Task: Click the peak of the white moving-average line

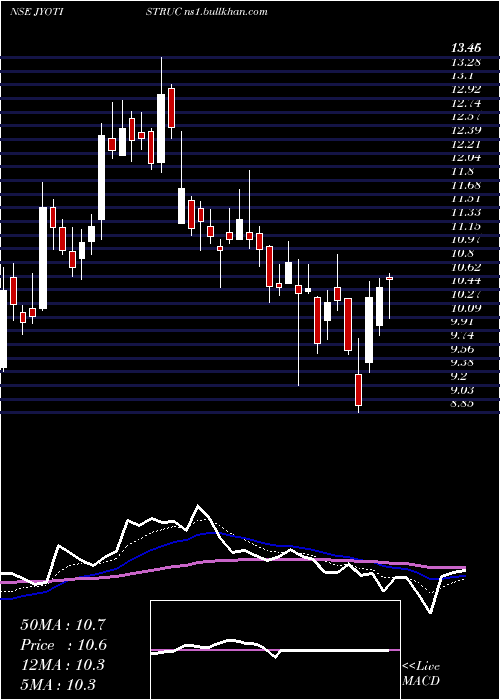Action: click(x=198, y=506)
